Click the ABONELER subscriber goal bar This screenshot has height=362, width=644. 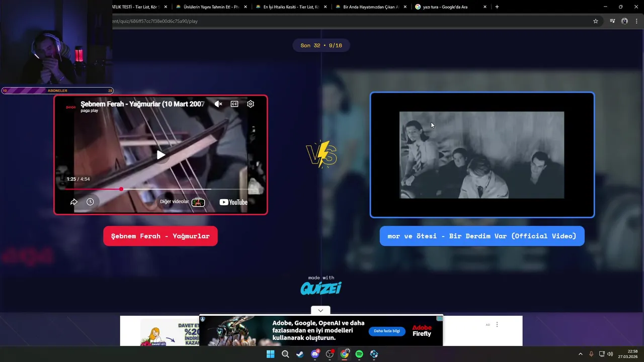[x=57, y=90]
